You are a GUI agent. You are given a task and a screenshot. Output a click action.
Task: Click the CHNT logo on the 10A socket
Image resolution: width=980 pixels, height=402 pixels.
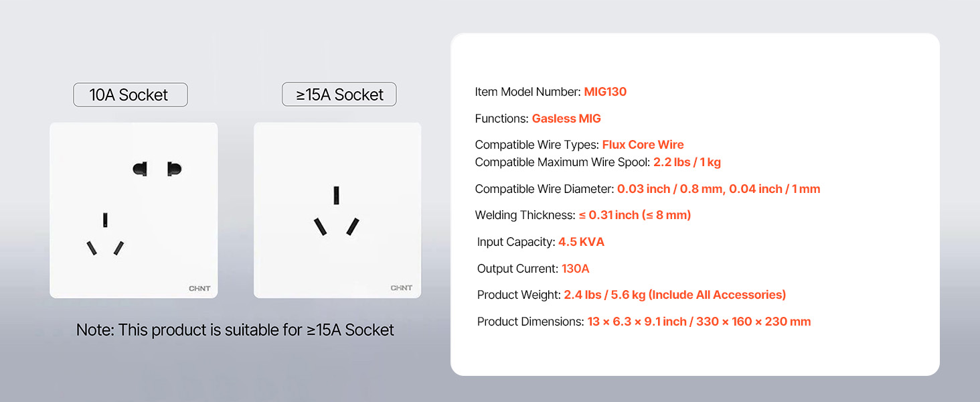(x=199, y=289)
